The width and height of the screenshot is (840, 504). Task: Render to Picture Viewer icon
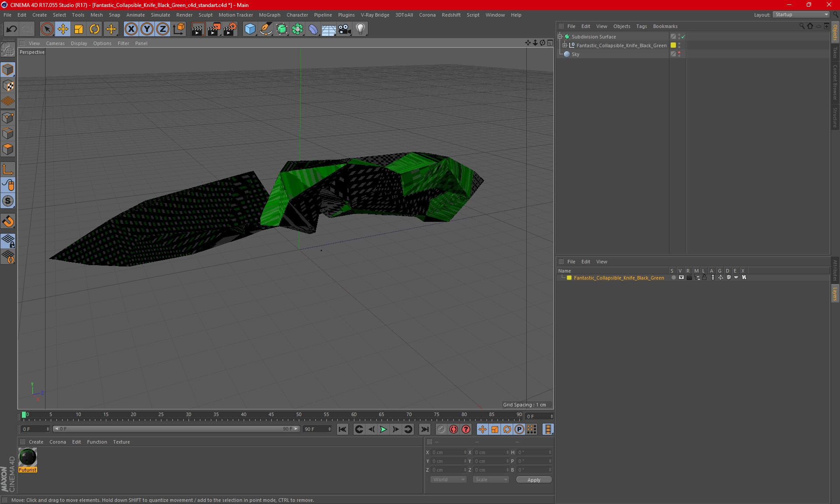(214, 29)
